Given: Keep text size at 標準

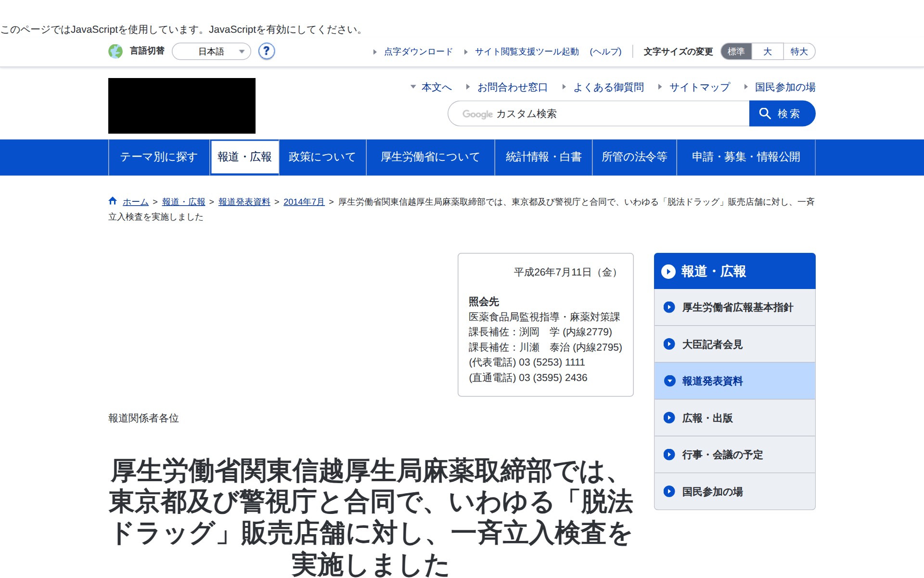Looking at the screenshot, I should pos(735,51).
